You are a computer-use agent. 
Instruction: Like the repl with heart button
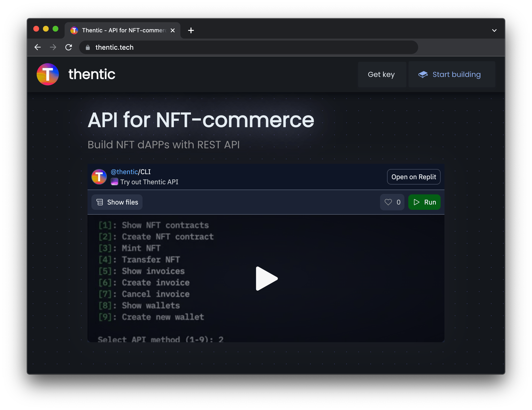point(392,202)
